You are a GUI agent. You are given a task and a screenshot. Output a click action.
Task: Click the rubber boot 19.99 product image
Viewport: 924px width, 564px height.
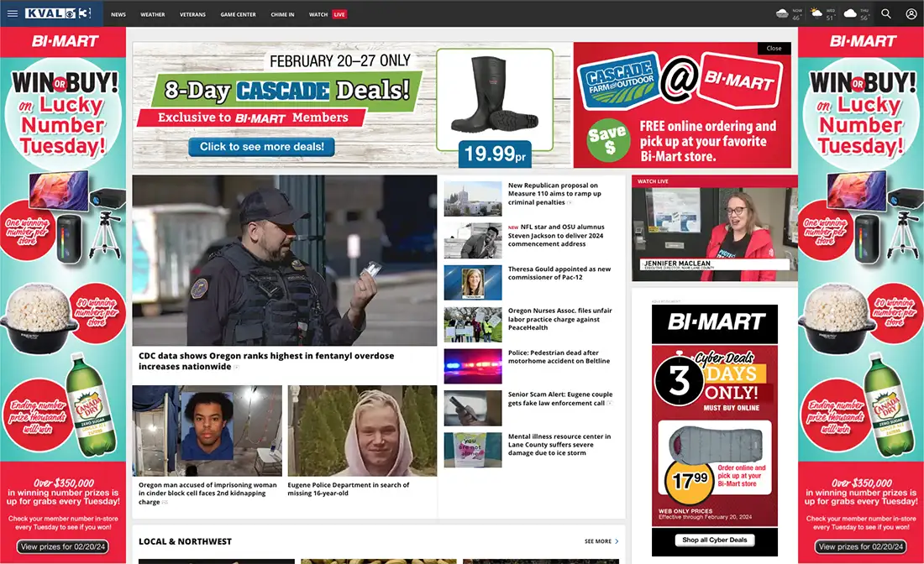pos(495,94)
